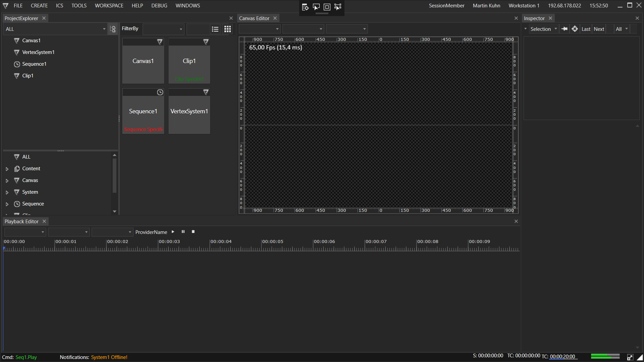
Task: Switch ProjectExplorer to list view
Action: (215, 29)
